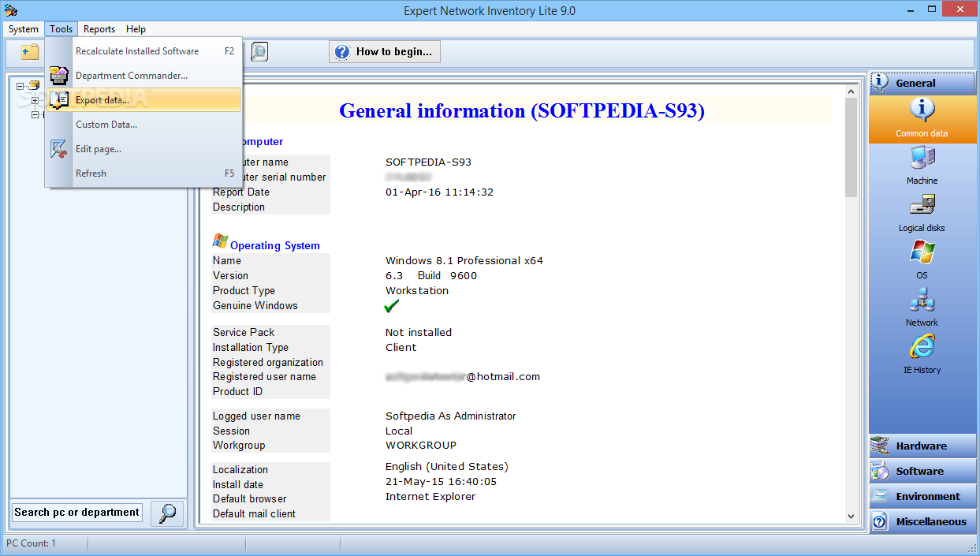Click the WORKGROUP value
Screen dimensions: 980x556
point(421,446)
